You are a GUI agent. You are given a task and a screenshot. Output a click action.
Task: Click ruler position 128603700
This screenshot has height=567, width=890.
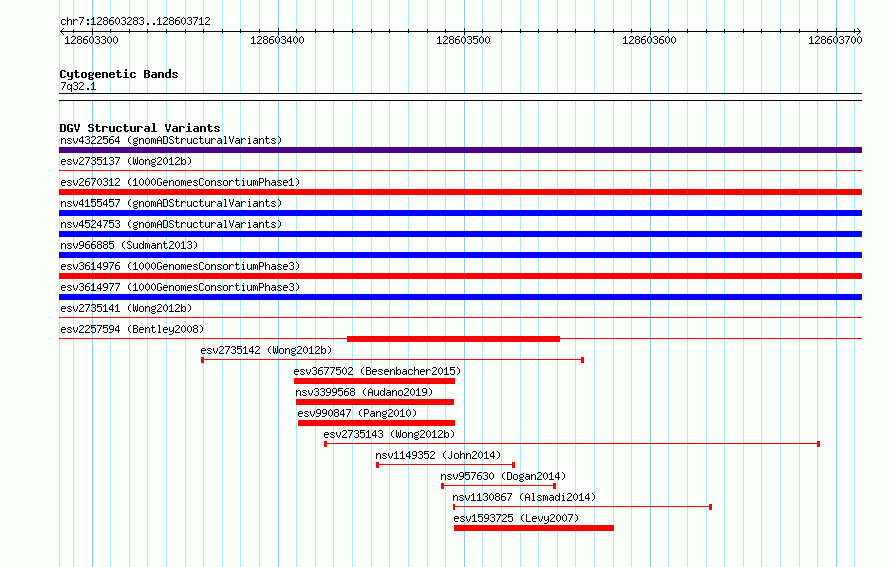click(835, 40)
